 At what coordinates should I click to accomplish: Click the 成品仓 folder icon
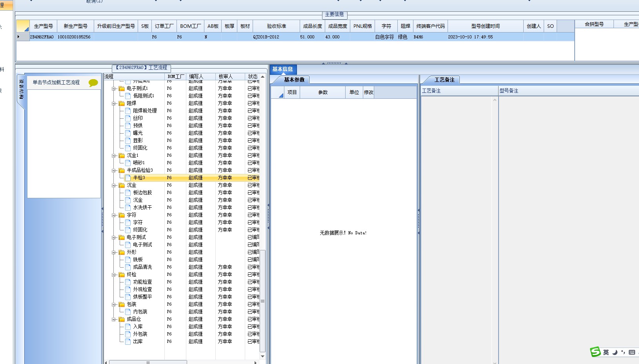pyautogui.click(x=122, y=319)
